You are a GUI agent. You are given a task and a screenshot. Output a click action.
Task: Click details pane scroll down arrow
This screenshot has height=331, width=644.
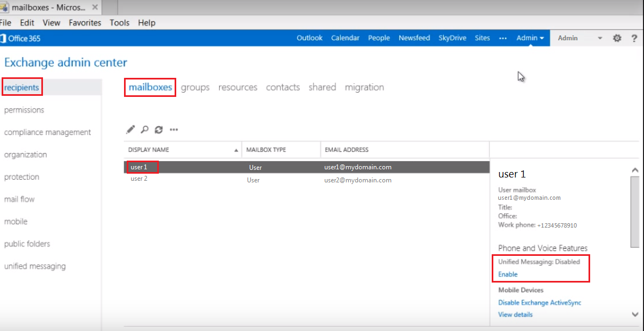coord(635,314)
